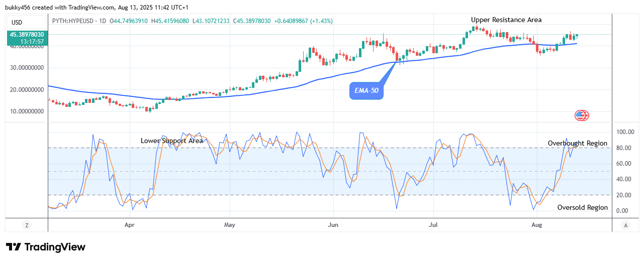Image resolution: width=644 pixels, height=262 pixels.
Task: Click the Jul label on the time axis
Action: point(433,225)
